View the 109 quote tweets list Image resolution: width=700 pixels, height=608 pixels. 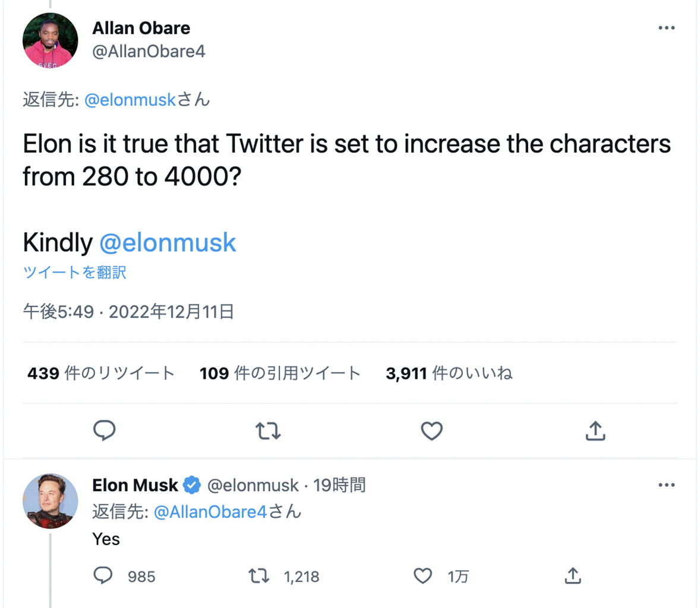[280, 373]
